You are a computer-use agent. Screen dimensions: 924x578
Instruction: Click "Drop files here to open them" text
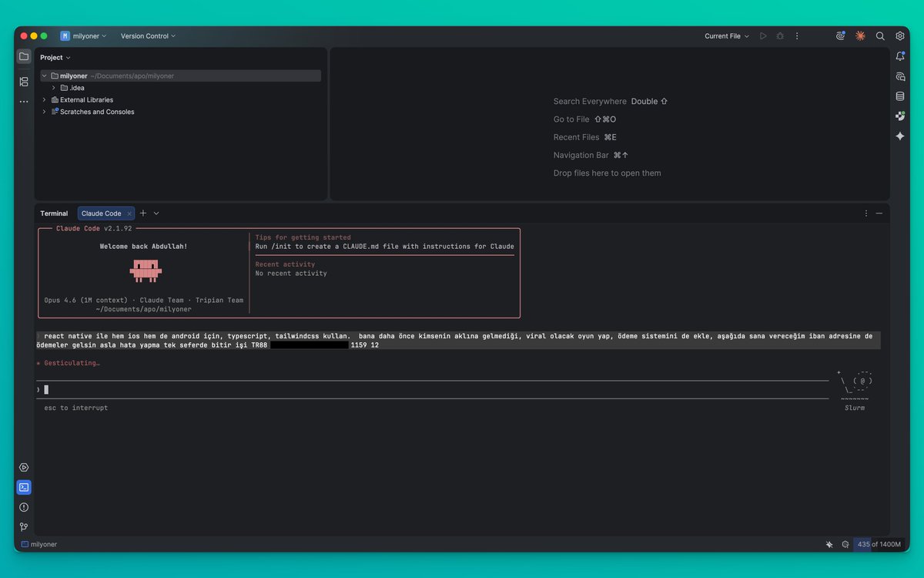click(607, 173)
